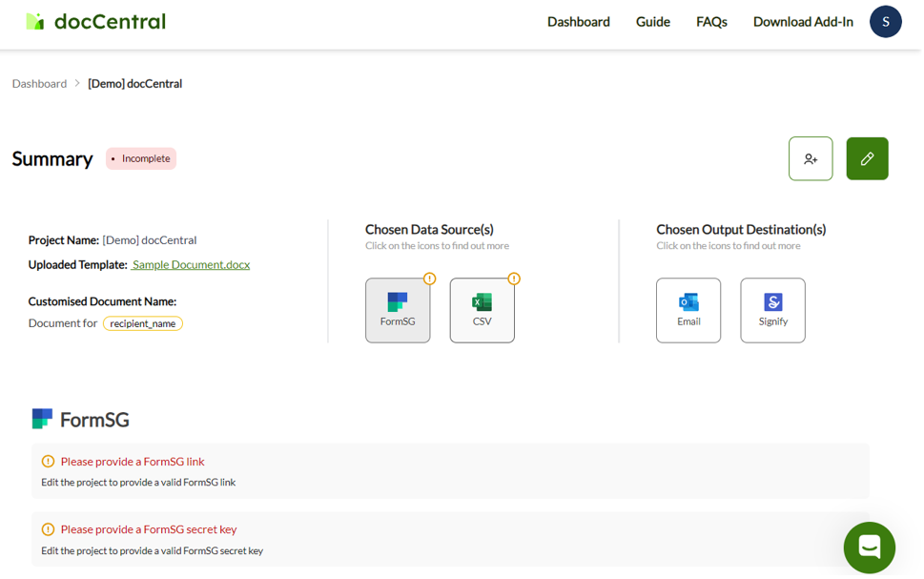Select the CSV data source icon
Image resolution: width=924 pixels, height=579 pixels.
coord(482,310)
